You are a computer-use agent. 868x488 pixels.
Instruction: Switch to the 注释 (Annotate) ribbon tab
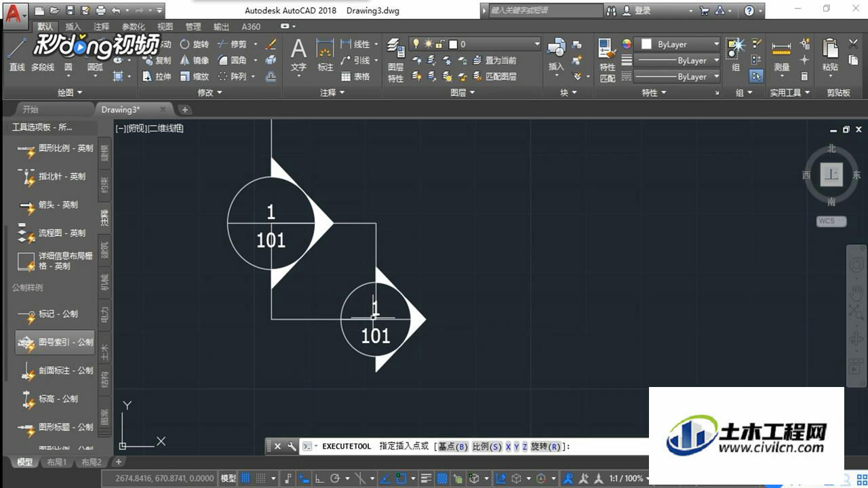(101, 27)
